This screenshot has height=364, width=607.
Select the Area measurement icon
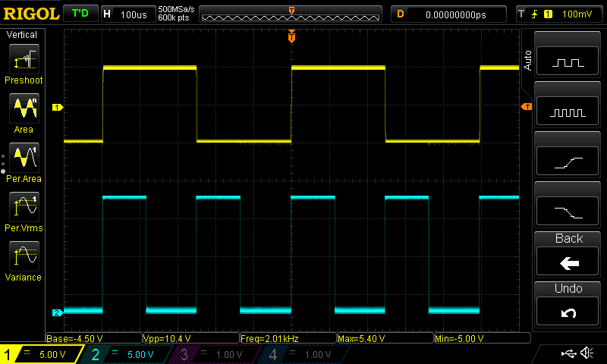24,108
